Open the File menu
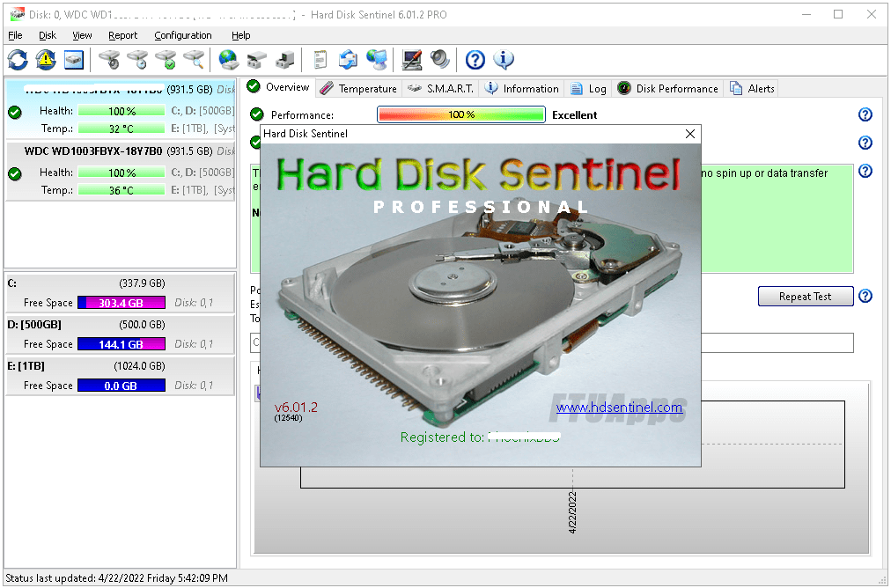The width and height of the screenshot is (891, 588). click(15, 35)
